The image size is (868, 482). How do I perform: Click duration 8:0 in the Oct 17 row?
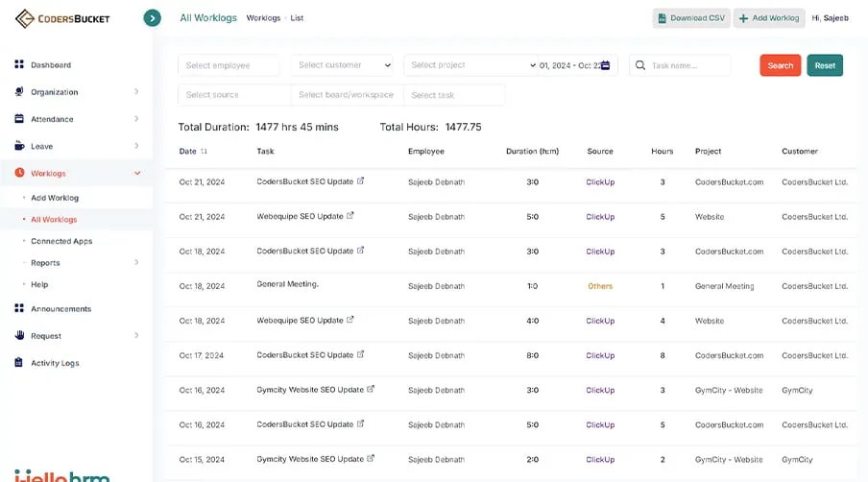pos(533,355)
